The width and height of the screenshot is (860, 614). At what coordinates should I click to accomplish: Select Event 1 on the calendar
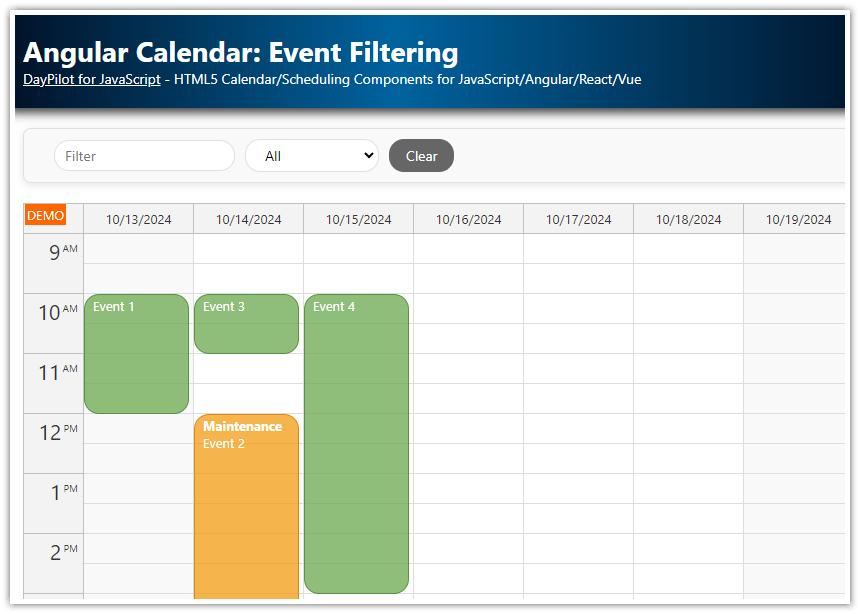pos(136,350)
